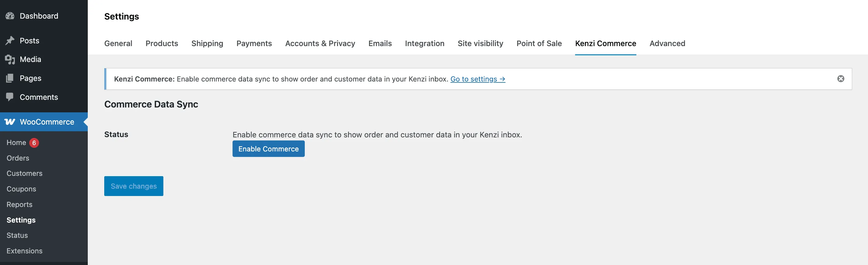Click the sync description text beside Status
868x265 pixels.
click(x=377, y=135)
